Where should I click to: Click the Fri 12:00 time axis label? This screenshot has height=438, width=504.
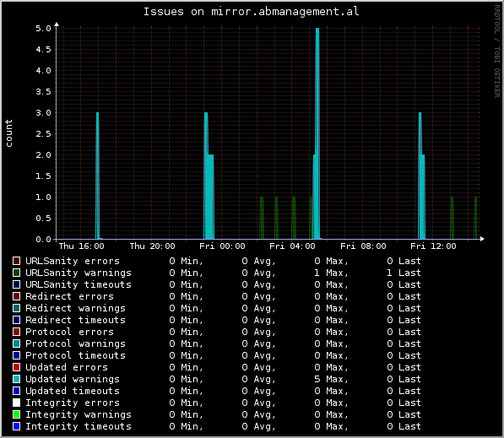tap(433, 246)
